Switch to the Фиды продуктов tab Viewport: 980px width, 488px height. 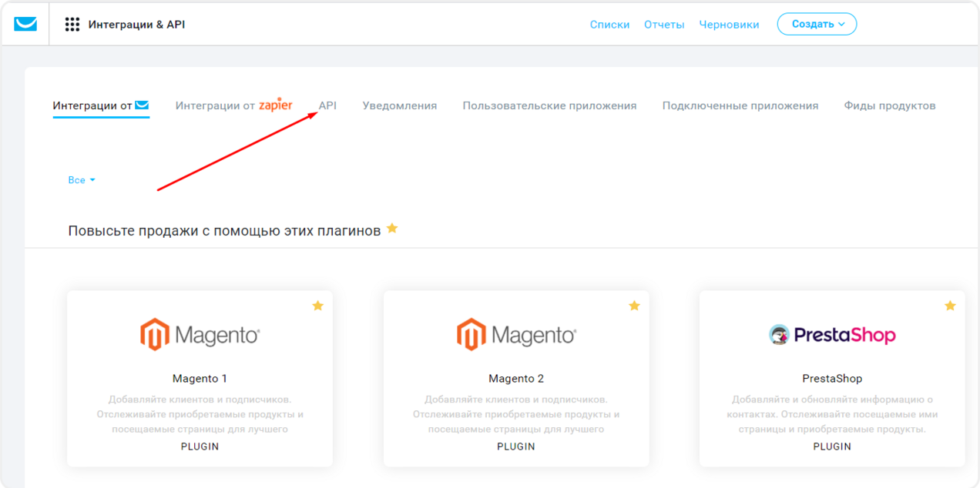[x=890, y=105]
